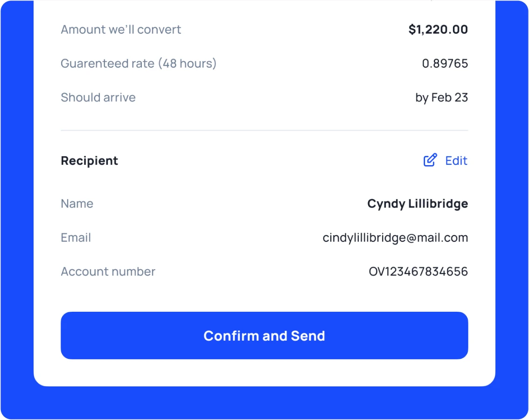The image size is (529, 420).
Task: Click the Recipient section heading
Action: 90,161
